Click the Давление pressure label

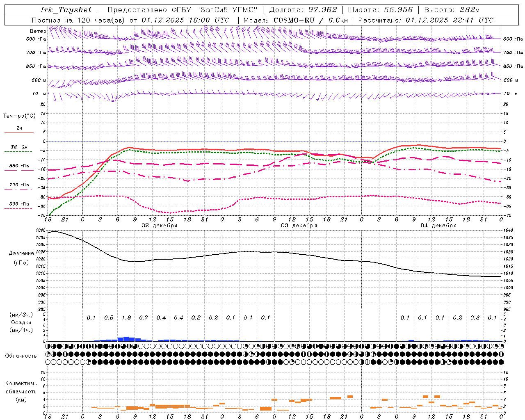point(21,253)
